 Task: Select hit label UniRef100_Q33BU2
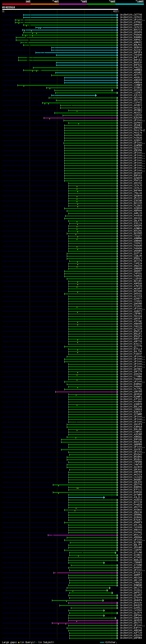(131, 87)
